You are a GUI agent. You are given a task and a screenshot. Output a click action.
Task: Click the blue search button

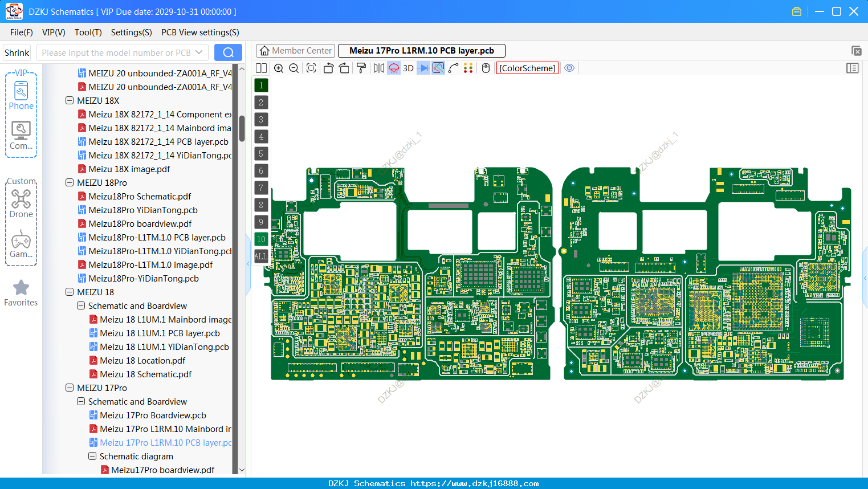point(228,52)
